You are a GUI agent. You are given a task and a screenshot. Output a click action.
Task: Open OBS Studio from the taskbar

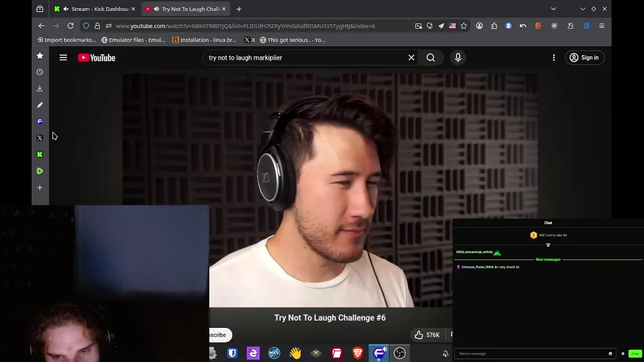399,353
